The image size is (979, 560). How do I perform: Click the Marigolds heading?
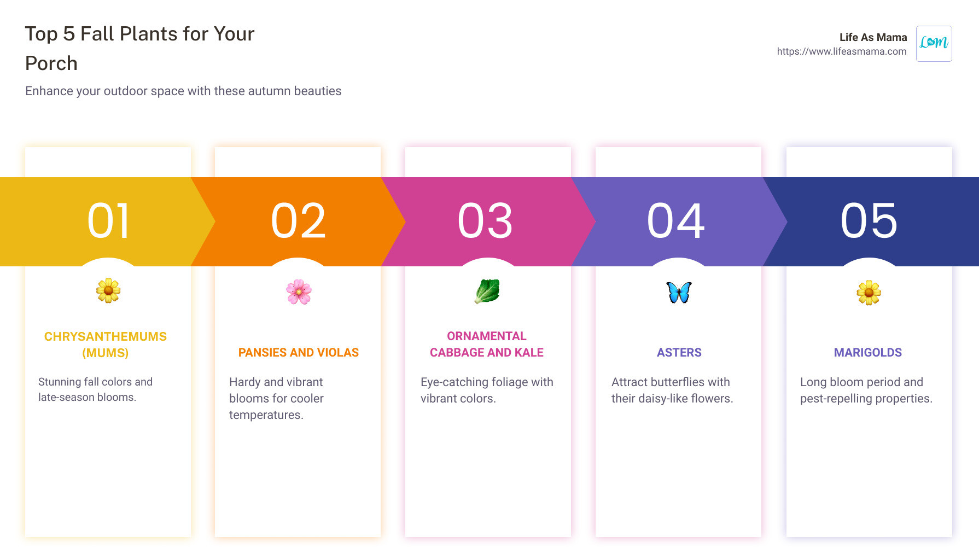click(x=868, y=353)
